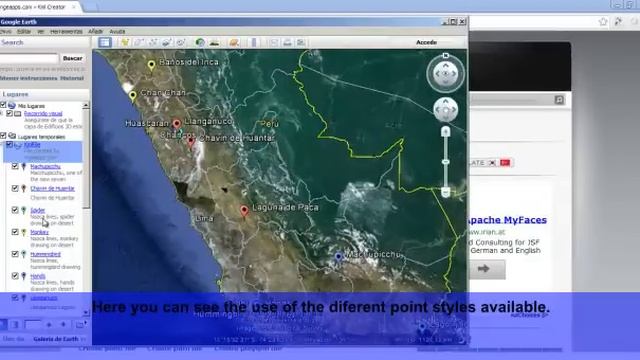640x360 pixels.
Task: Click the places list scroll-up arrow
Action: [86, 105]
